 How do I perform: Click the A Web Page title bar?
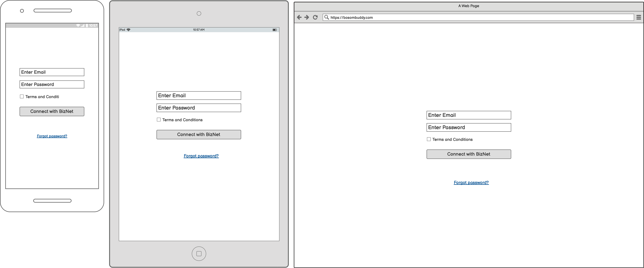coord(469,6)
